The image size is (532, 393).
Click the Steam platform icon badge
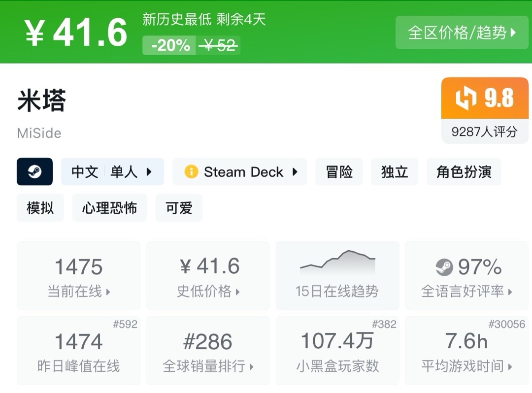pos(34,171)
